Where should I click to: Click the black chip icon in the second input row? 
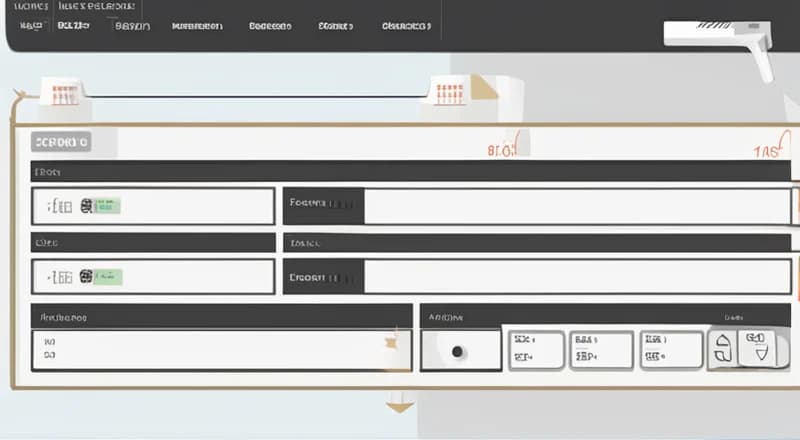click(86, 276)
